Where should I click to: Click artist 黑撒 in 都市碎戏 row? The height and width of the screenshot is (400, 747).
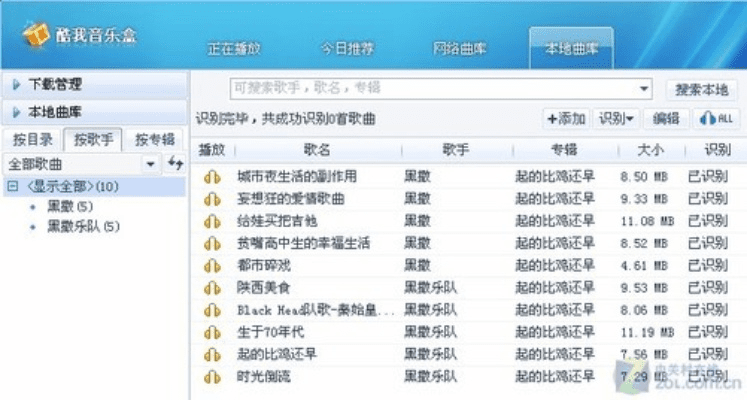click(x=417, y=266)
